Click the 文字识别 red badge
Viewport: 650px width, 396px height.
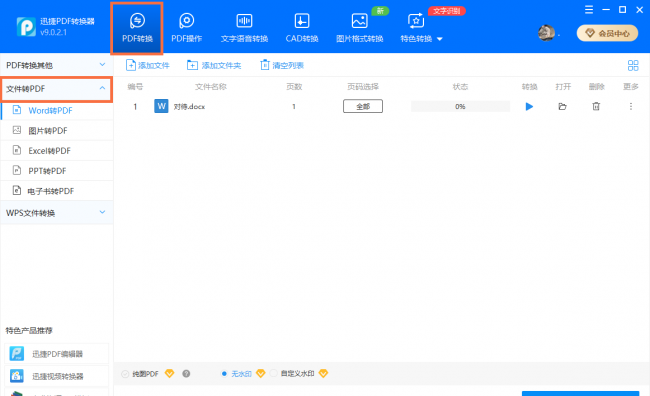coord(446,11)
